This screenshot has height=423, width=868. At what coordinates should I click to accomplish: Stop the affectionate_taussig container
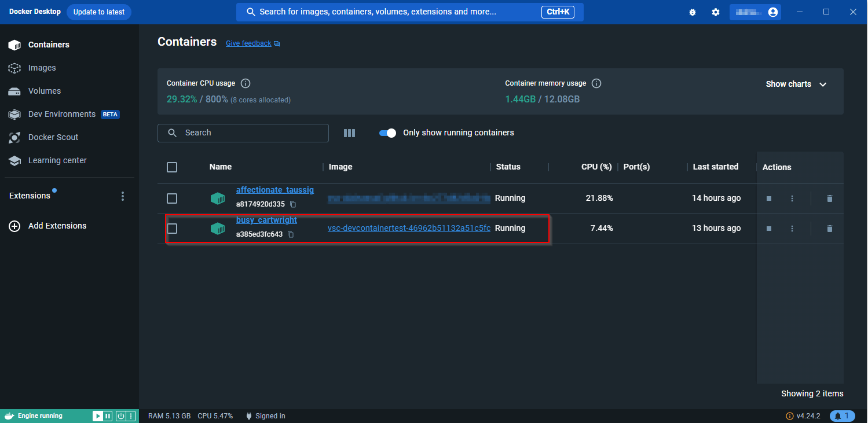(769, 198)
